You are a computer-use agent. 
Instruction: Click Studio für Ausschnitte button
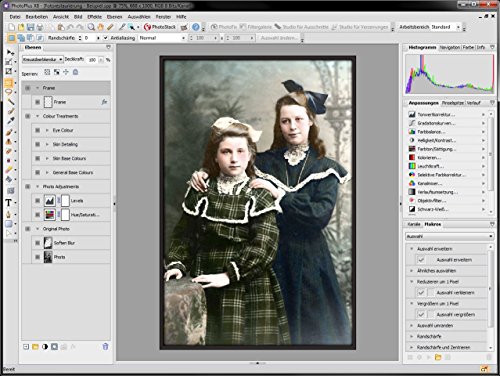[x=302, y=27]
